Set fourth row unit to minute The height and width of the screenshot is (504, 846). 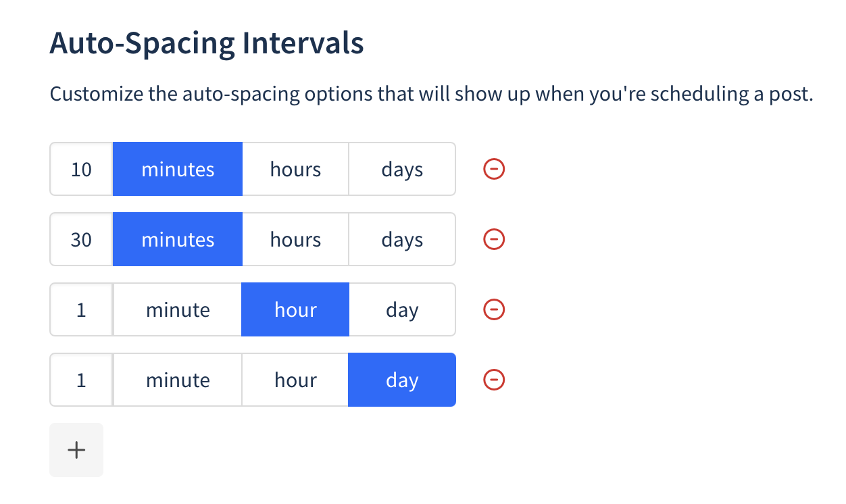click(x=178, y=380)
